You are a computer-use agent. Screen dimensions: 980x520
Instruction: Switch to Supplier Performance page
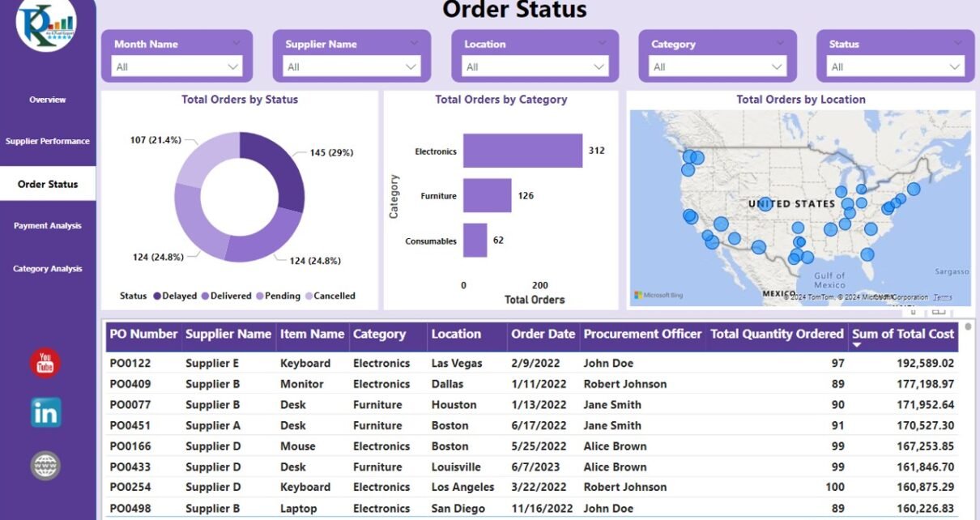pyautogui.click(x=48, y=142)
